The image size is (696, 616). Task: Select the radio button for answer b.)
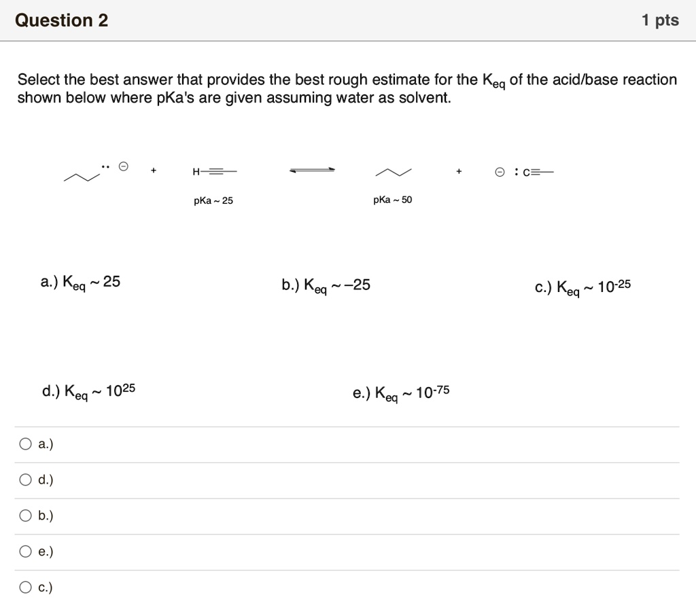tap(25, 515)
